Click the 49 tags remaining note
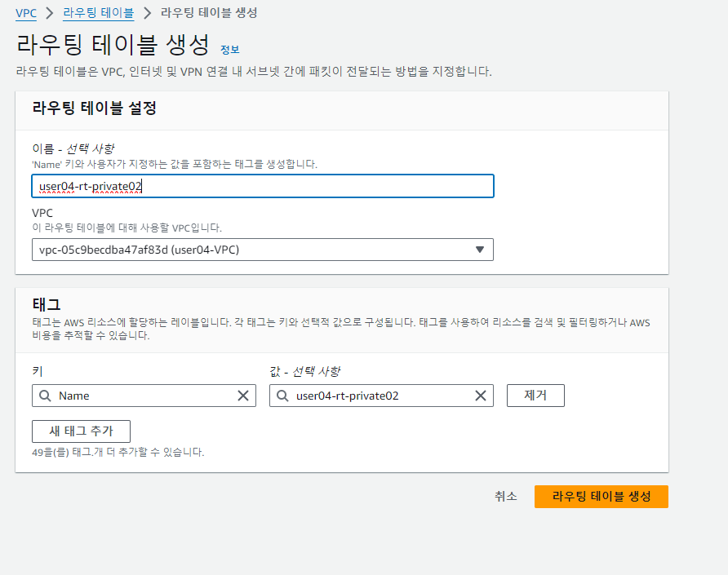 pyautogui.click(x=118, y=452)
